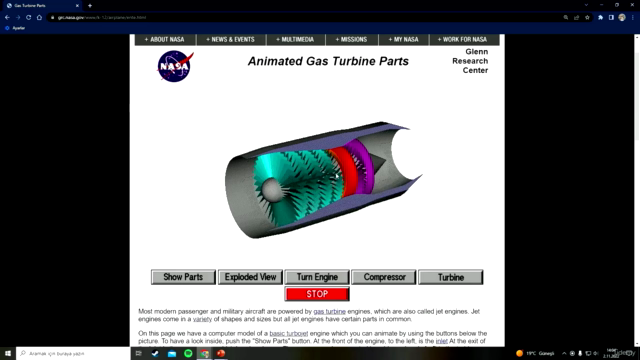Follow the variety link
The width and height of the screenshot is (640, 360).
point(202,319)
